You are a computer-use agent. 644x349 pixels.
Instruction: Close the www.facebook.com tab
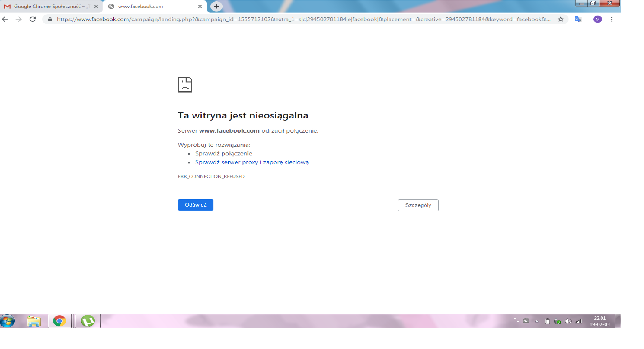[200, 7]
